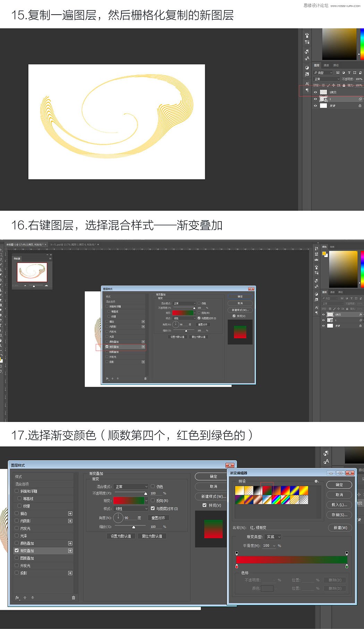
Task: Uncheck 预览(V) checkbox in step 17 dialog
Action: point(204,505)
